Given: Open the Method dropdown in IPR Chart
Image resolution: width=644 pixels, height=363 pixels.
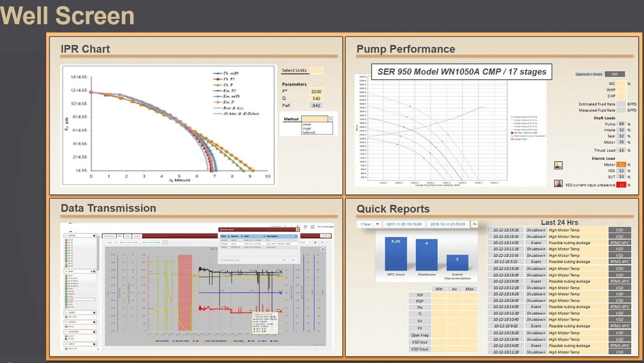Looking at the screenshot, I should click(330, 119).
